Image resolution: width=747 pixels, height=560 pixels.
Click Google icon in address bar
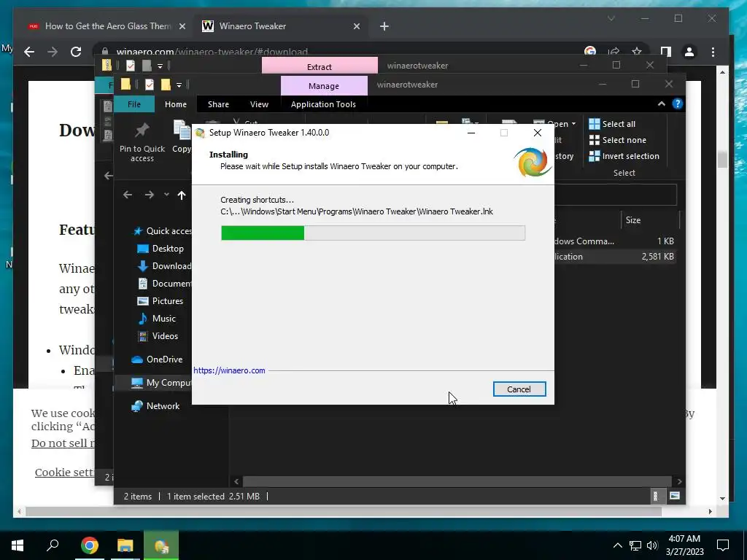590,52
